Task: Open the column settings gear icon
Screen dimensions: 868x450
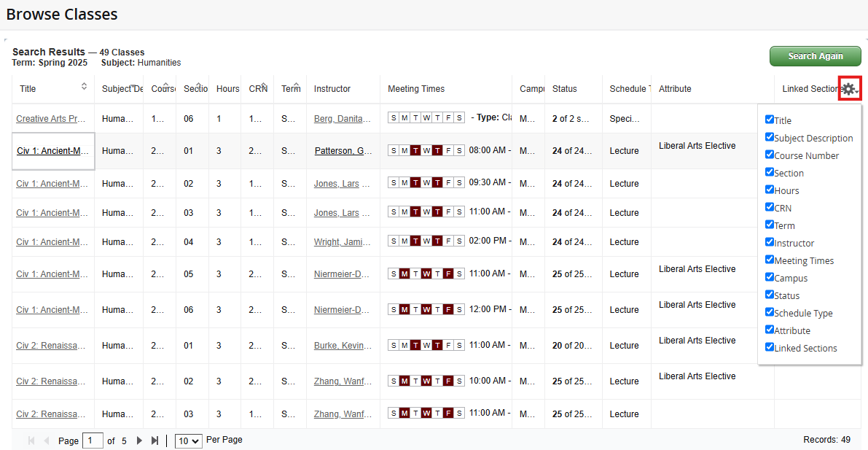Action: tap(849, 89)
